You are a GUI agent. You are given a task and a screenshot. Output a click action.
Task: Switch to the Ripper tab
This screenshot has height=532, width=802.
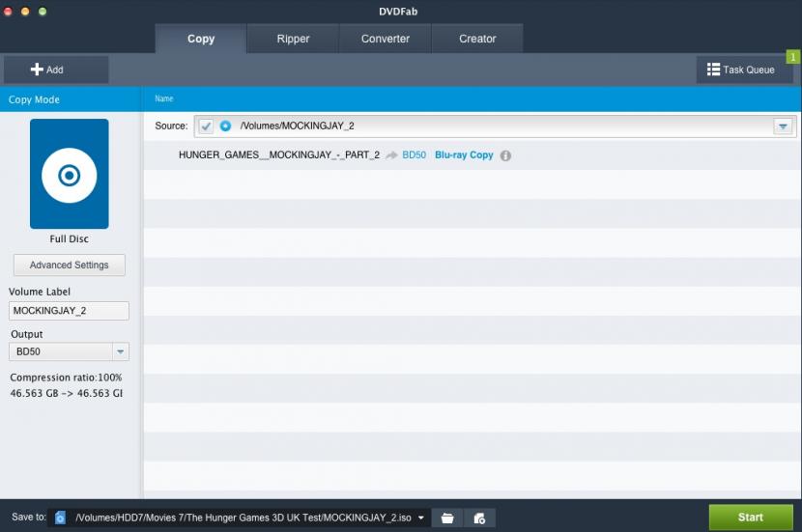pyautogui.click(x=293, y=39)
